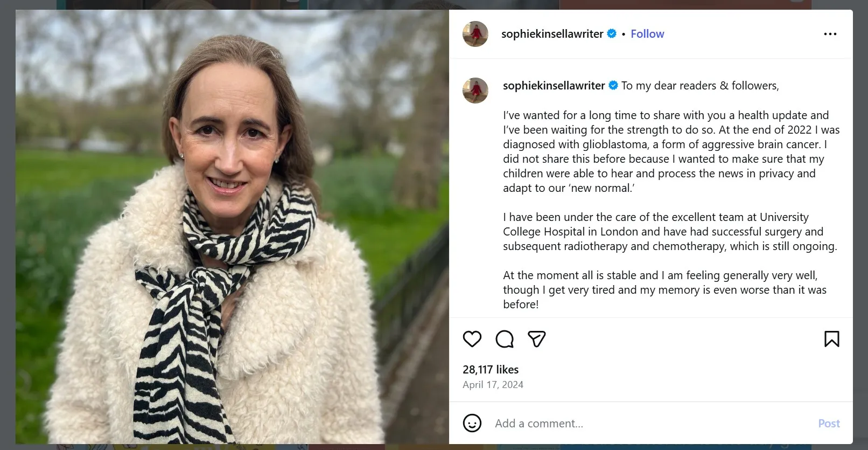Viewport: 868px width, 450px height.
Task: Open the sophiekinsellawriter username link
Action: pyautogui.click(x=553, y=33)
